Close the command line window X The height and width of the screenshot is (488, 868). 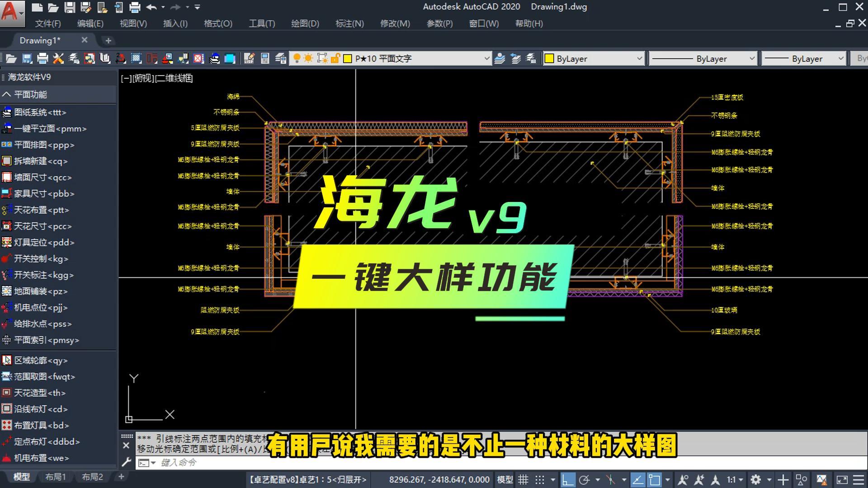pos(126,446)
